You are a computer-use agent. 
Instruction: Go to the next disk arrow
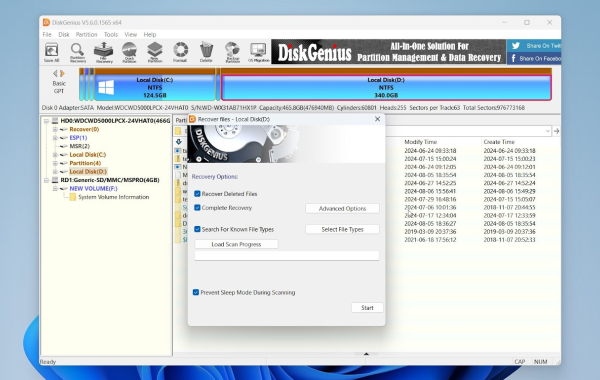62,73
